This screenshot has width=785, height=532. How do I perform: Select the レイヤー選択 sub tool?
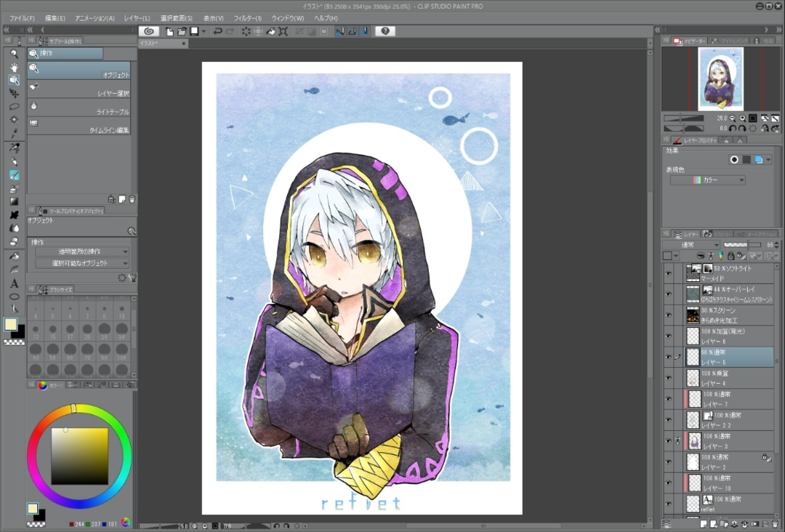click(79, 89)
